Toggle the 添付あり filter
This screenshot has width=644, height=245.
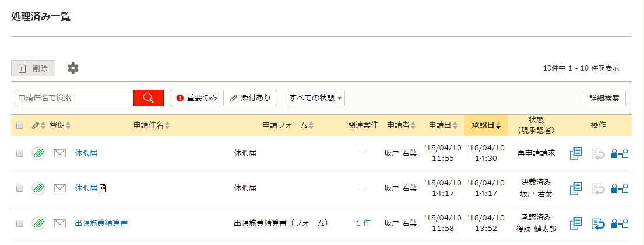(x=250, y=98)
